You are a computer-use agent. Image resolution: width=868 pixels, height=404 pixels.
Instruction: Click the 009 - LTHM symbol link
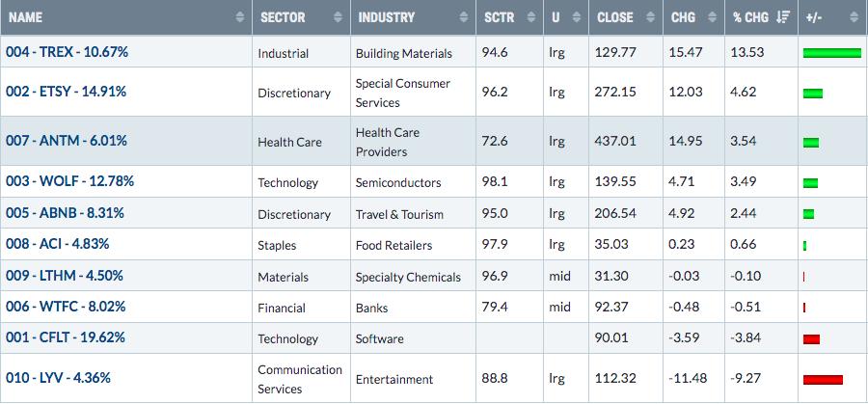[x=65, y=275]
